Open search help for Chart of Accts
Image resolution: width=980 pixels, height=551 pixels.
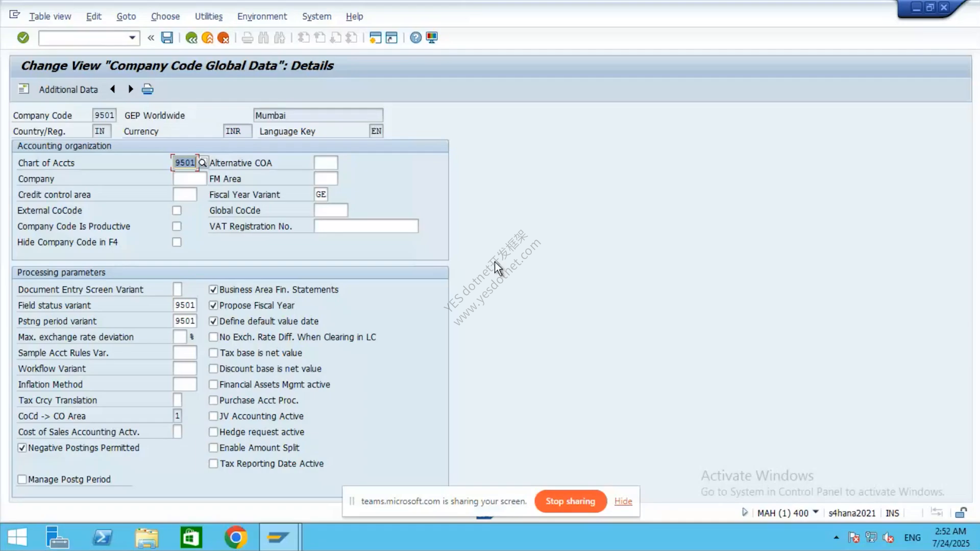(203, 163)
